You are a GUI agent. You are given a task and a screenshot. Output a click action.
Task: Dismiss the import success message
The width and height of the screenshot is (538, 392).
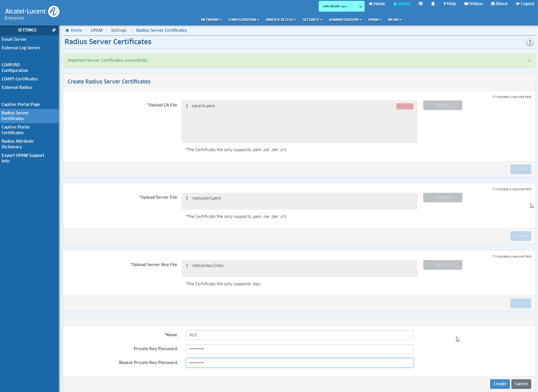click(x=529, y=61)
